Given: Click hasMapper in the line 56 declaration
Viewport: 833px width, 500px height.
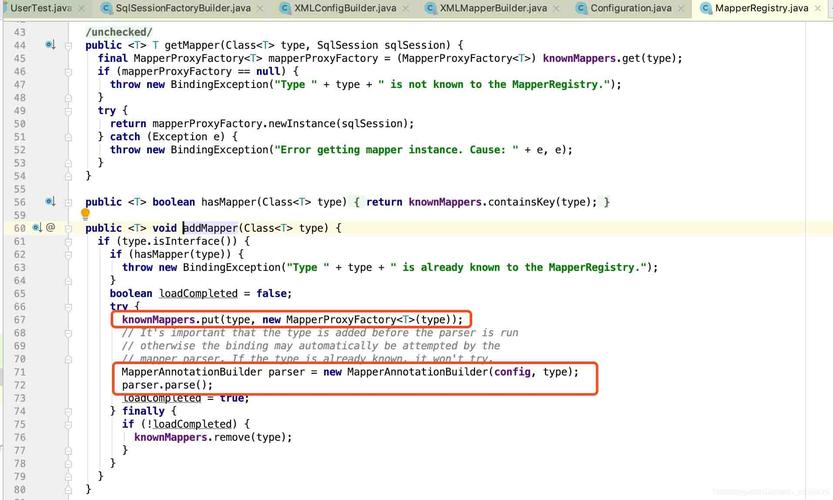Looking at the screenshot, I should [228, 202].
